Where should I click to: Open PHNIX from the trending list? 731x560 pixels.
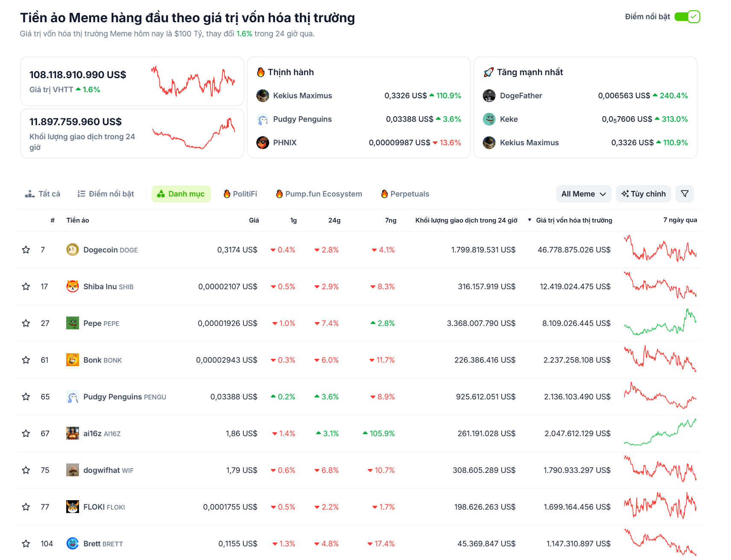[x=285, y=143]
